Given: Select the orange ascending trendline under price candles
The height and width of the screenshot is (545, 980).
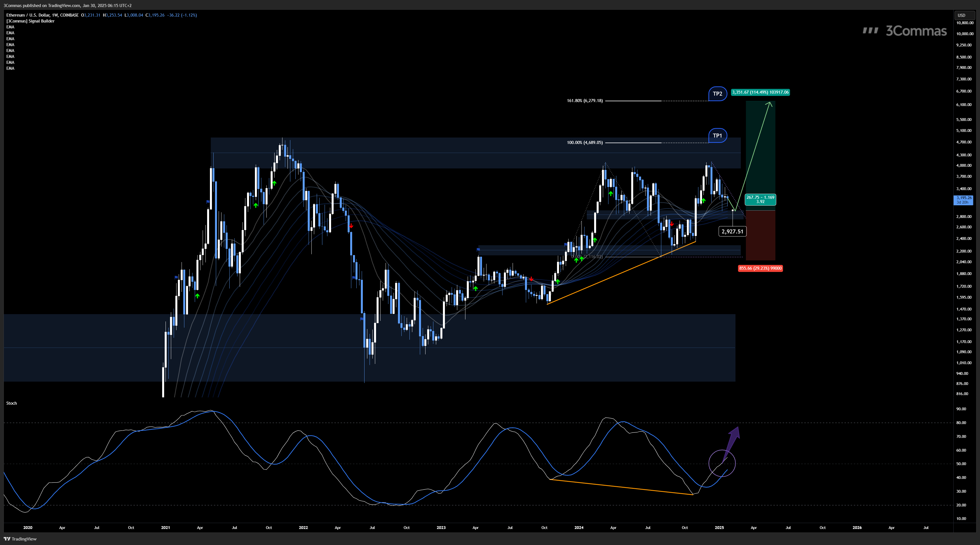Looking at the screenshot, I should 621,273.
